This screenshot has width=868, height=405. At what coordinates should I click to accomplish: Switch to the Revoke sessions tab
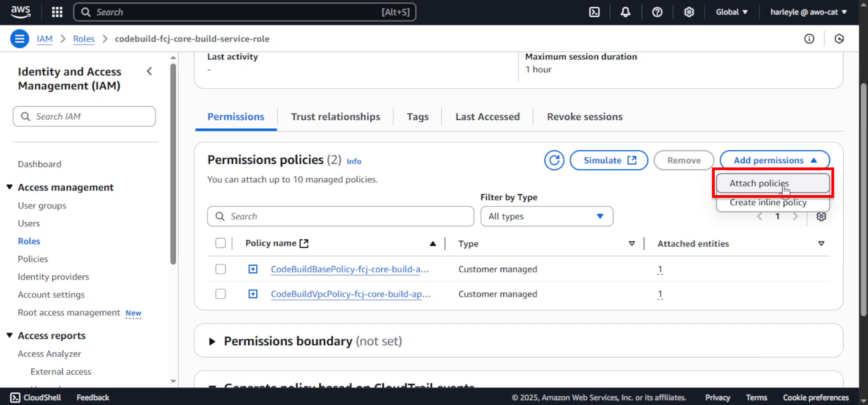[585, 117]
